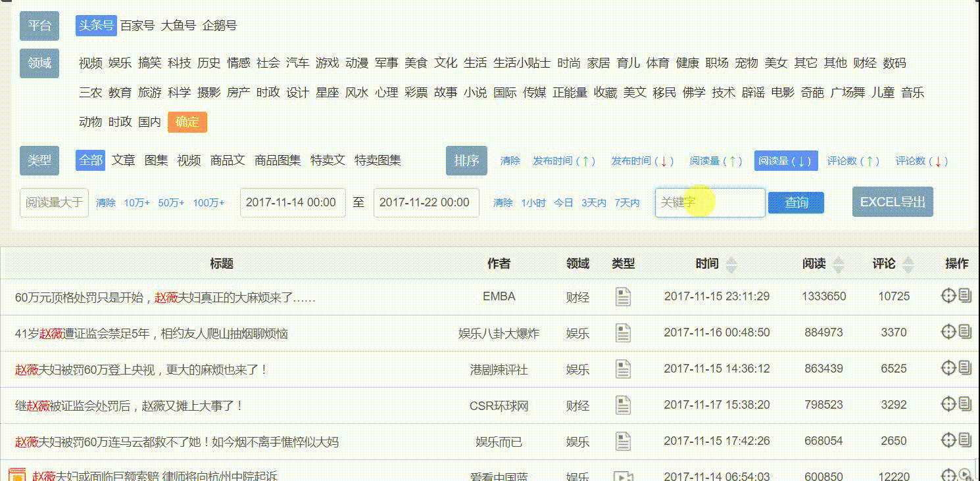Screen dimensions: 980x481
Task: Click the locate icon in the bottom video row
Action: (x=948, y=476)
